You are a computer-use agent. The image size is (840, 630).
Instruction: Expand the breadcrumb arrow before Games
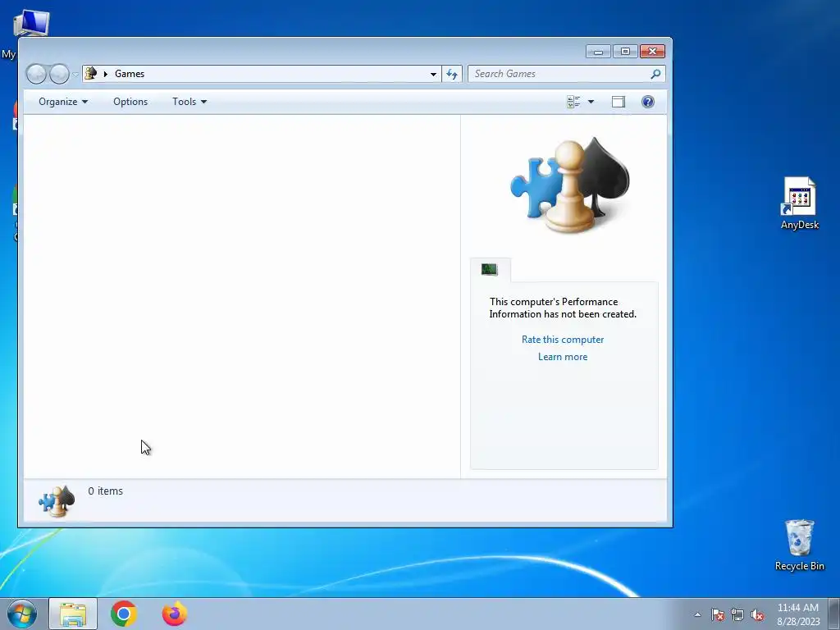(106, 74)
